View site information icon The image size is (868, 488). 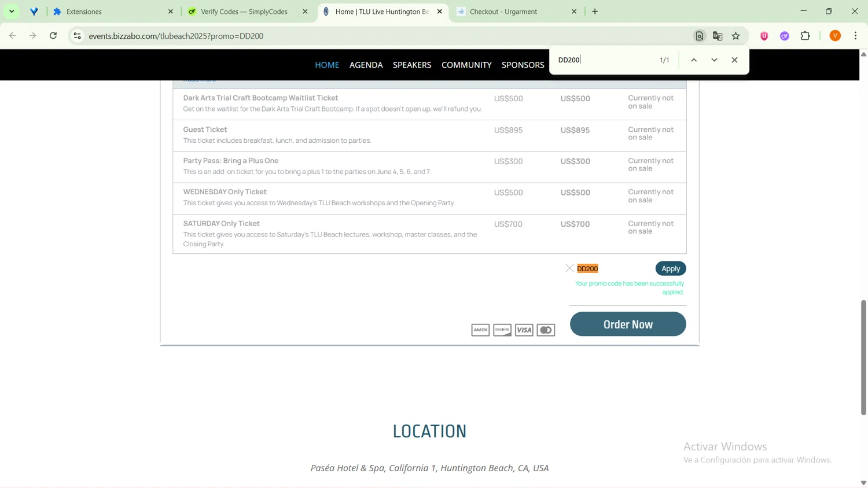pyautogui.click(x=77, y=36)
